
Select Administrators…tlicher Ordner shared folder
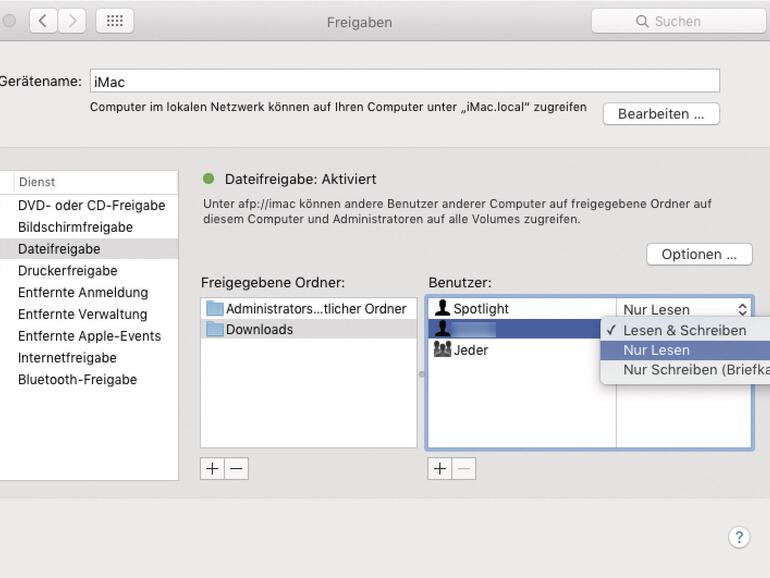click(x=308, y=308)
